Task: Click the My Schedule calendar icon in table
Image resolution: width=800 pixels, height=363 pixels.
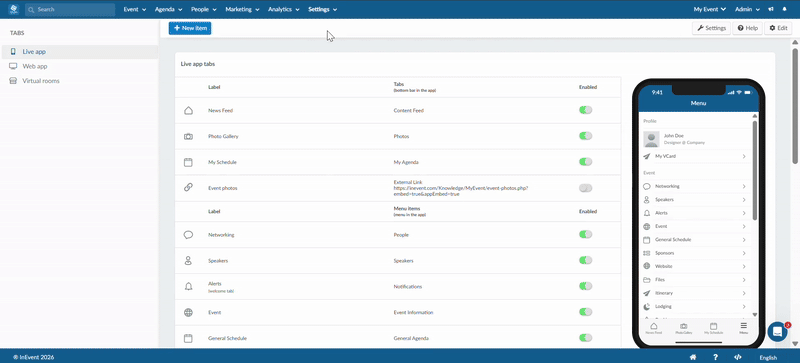Action: click(x=188, y=162)
